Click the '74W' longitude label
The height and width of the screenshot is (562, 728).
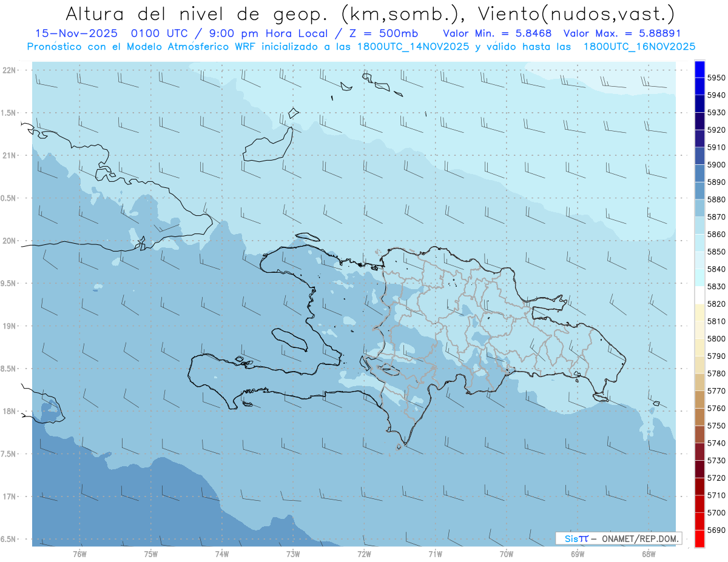click(x=222, y=554)
